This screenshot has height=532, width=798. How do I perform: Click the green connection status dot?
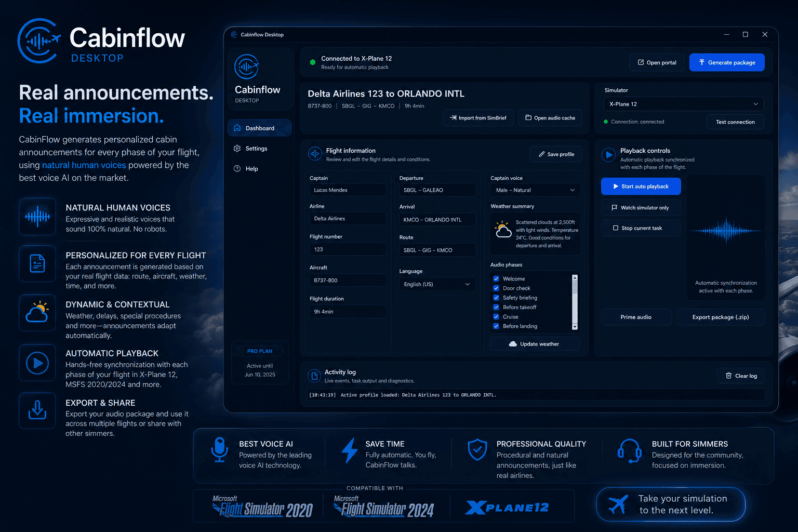[313, 62]
